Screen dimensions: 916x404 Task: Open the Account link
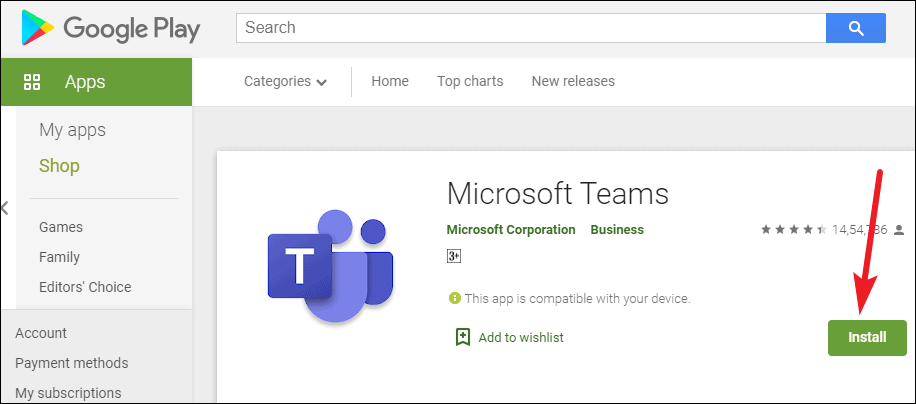[41, 333]
